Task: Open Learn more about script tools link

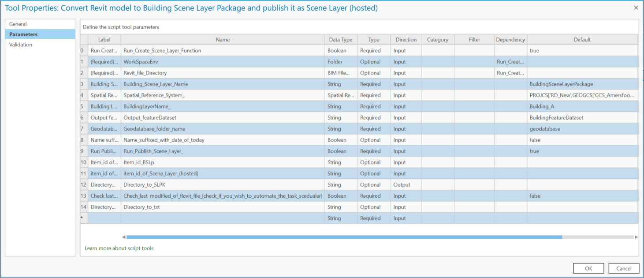Action: (119, 248)
